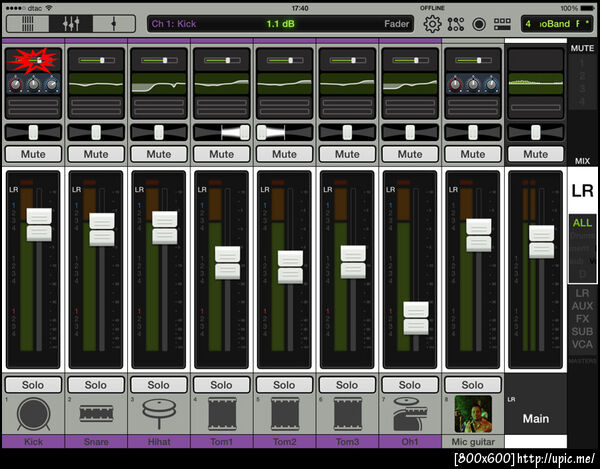This screenshot has width=600, height=469.
Task: Grab the Oh1 channel fader
Action: 416,318
